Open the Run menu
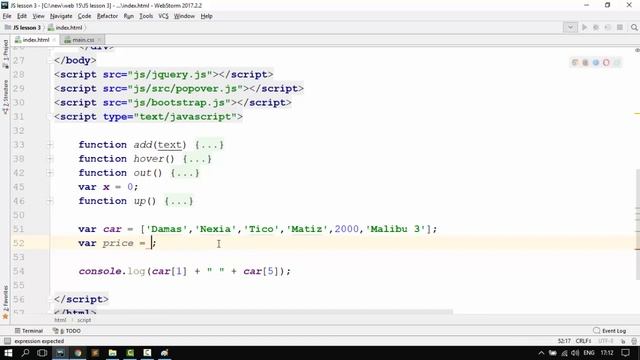Image resolution: width=640 pixels, height=360 pixels. 129,16
